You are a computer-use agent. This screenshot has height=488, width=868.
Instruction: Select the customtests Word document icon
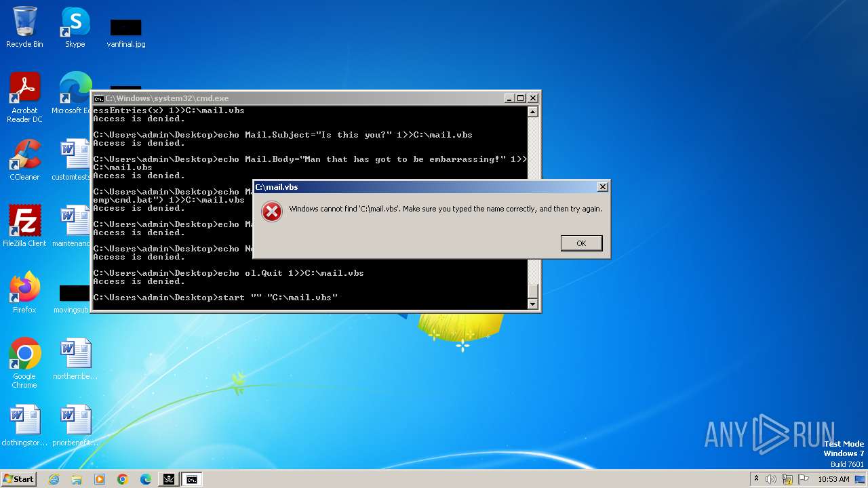tap(73, 160)
